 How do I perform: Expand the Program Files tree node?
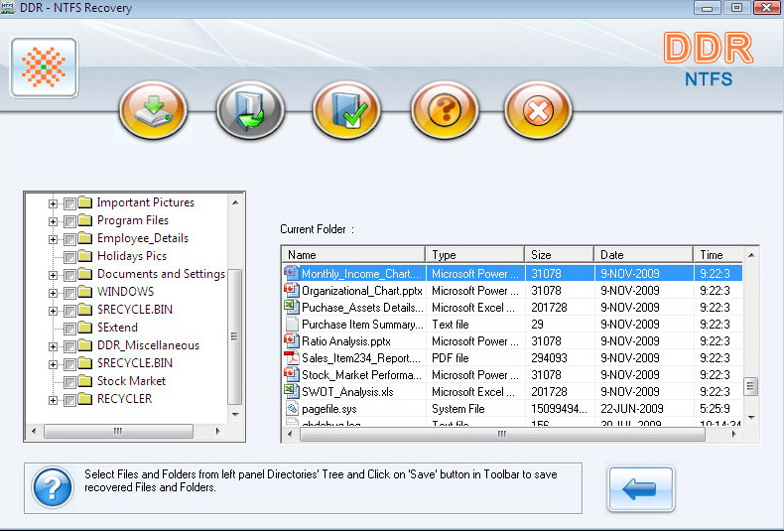[53, 220]
